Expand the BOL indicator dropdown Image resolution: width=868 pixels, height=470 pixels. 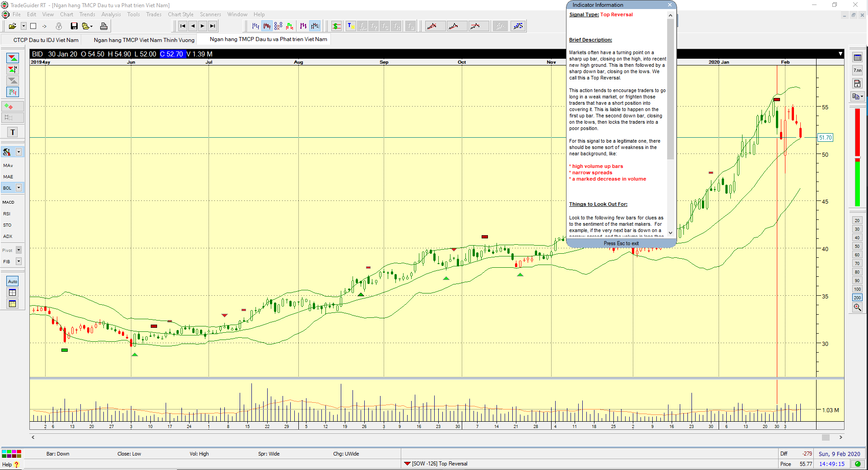19,188
